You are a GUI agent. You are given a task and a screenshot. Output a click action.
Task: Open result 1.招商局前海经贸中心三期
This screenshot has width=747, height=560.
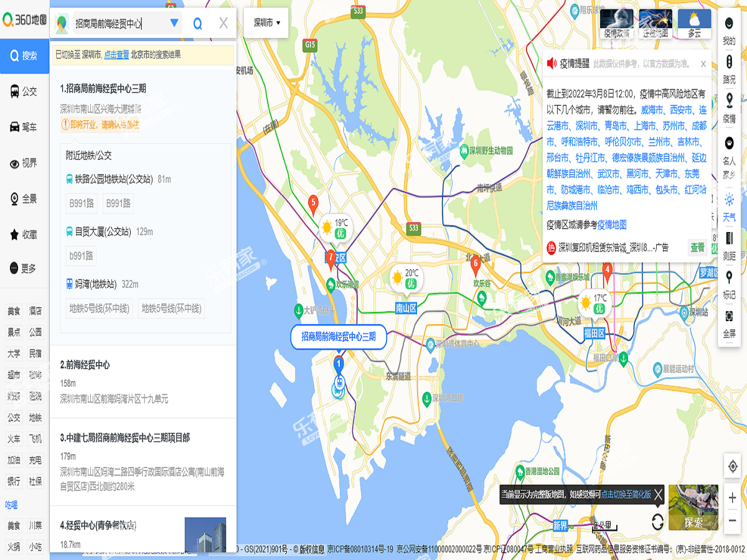point(103,88)
